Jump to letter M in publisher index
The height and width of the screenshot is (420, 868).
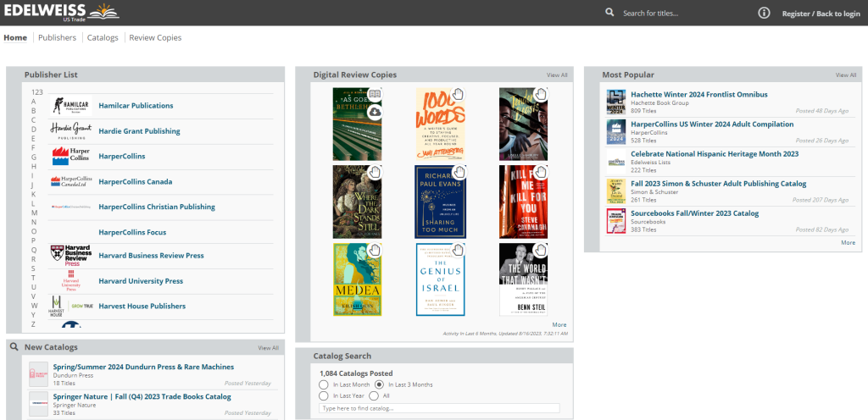34,213
